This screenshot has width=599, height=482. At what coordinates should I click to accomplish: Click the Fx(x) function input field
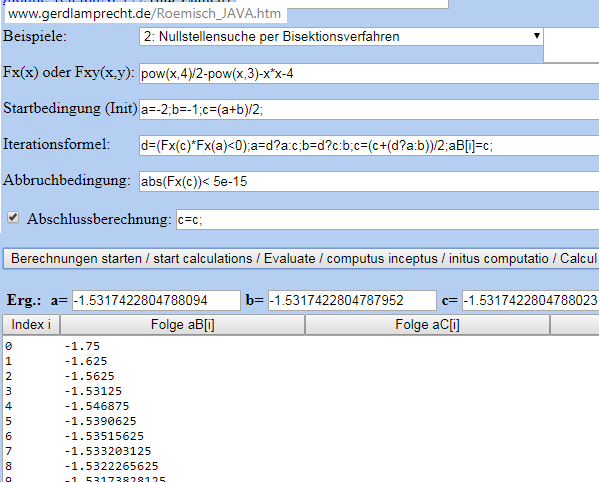coord(369,73)
